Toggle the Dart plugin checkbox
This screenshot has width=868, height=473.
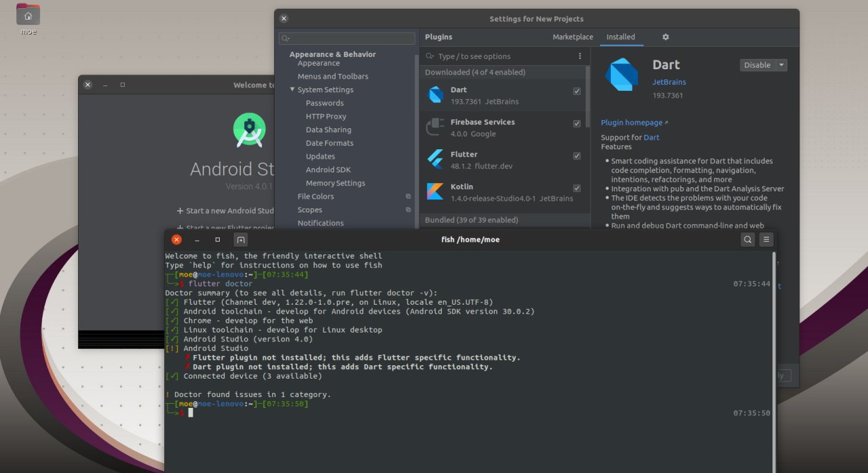tap(576, 91)
